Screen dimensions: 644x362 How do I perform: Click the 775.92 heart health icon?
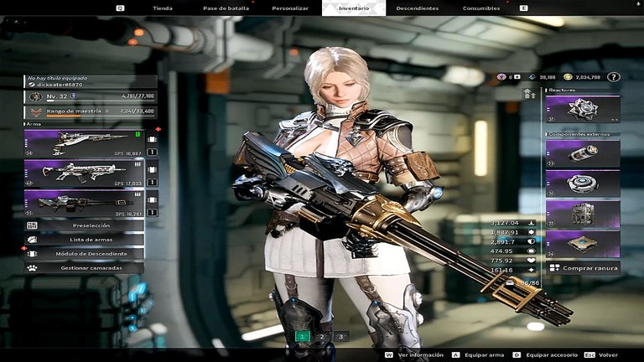[531, 261]
